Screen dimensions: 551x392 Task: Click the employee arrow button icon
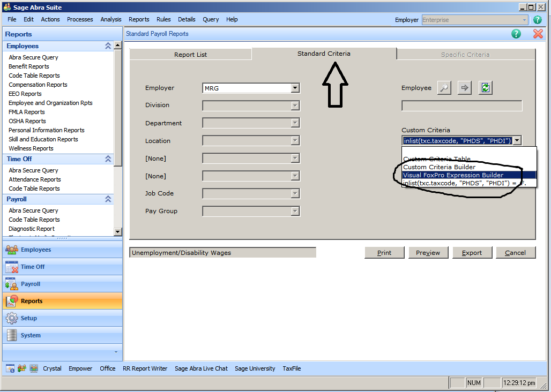465,88
